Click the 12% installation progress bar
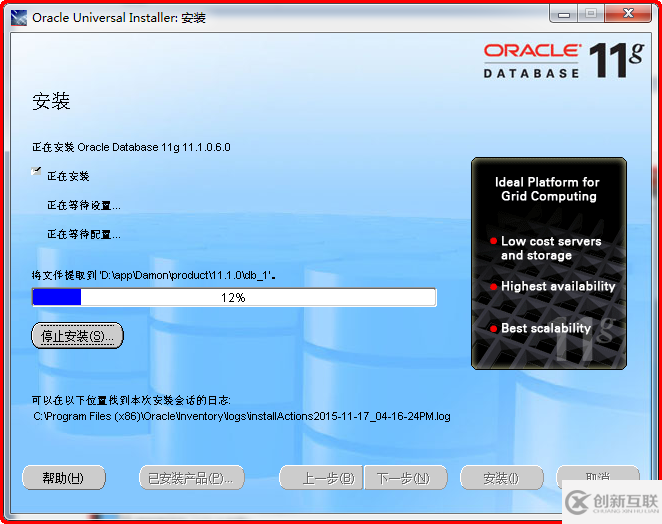662x524 pixels. (234, 297)
